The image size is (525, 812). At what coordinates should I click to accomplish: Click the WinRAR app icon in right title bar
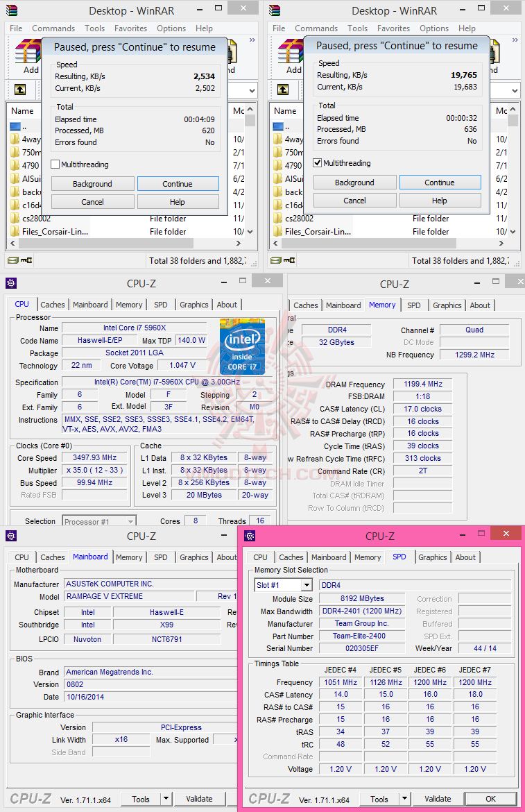pyautogui.click(x=275, y=10)
